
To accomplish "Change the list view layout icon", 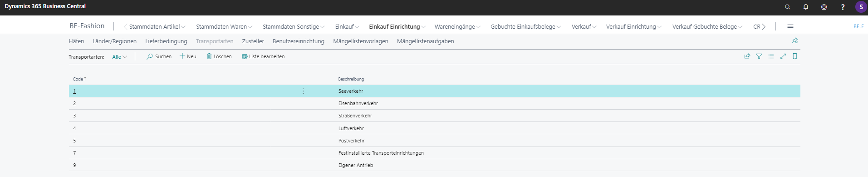I will (771, 56).
